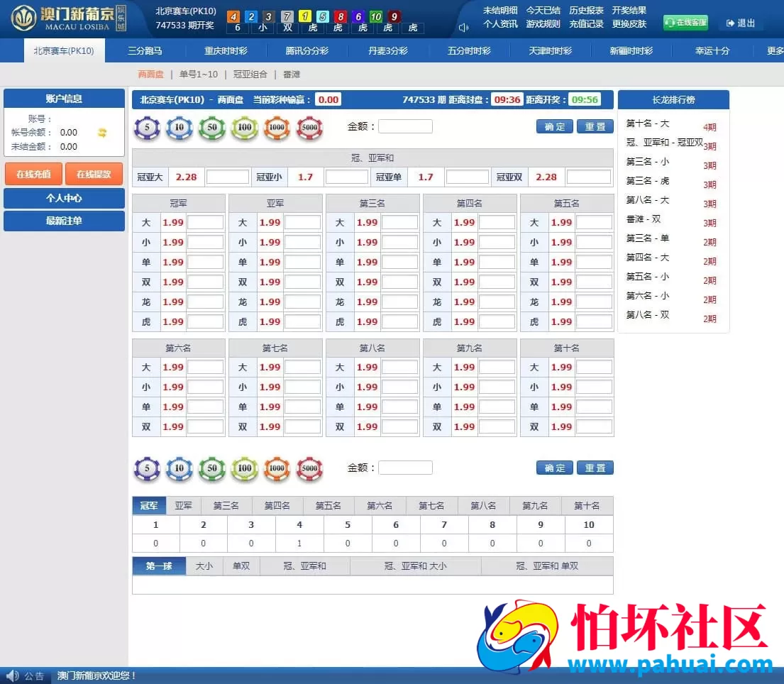Click the 确定 confirm button
This screenshot has height=684, width=784.
pyautogui.click(x=554, y=126)
